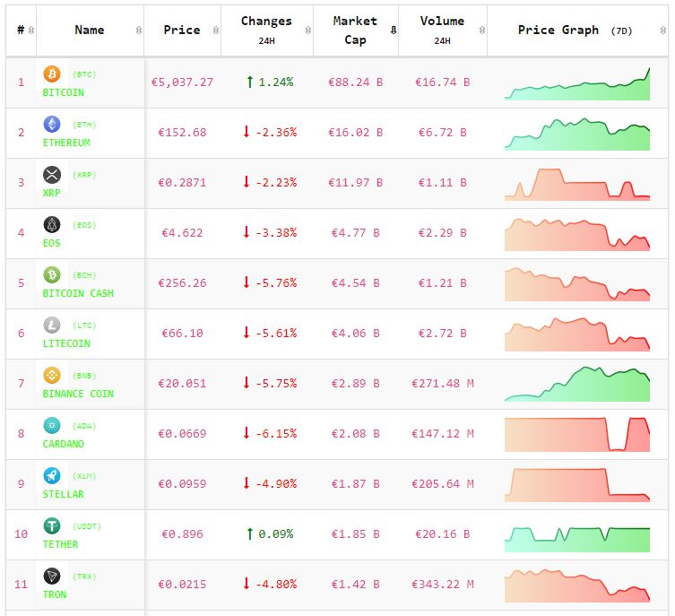Open the BITCOIN name link
This screenshot has width=675, height=616.
point(64,92)
